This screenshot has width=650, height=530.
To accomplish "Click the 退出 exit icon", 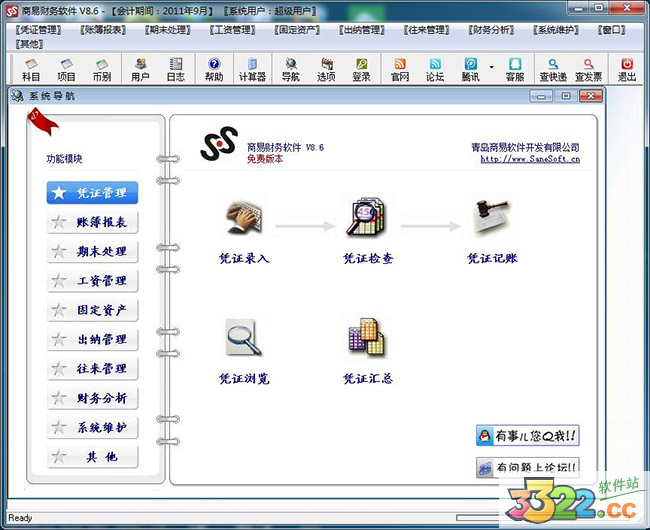I will click(627, 70).
